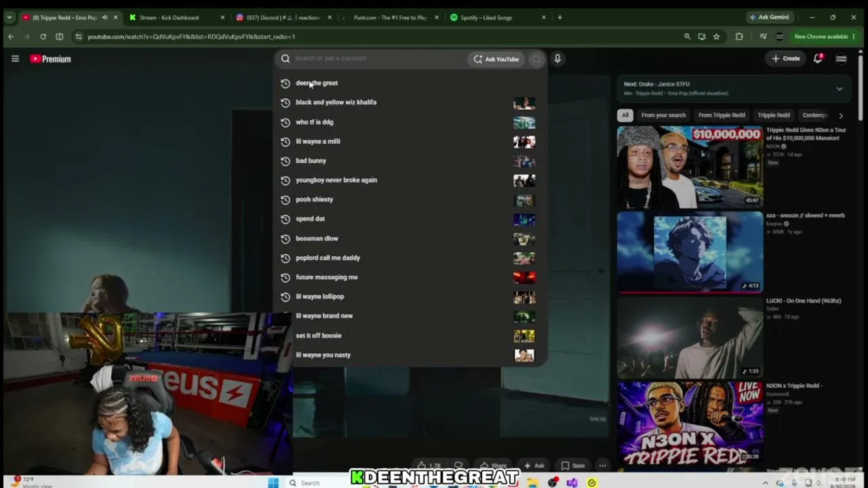Open a new Chrome tab
Viewport: 868px width, 488px height.
(559, 18)
